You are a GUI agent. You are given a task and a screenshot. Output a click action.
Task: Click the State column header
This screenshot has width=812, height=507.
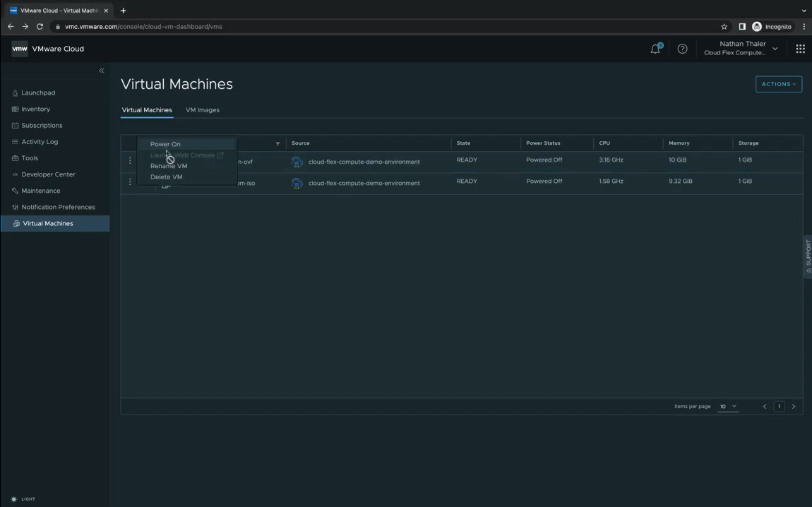coord(463,143)
